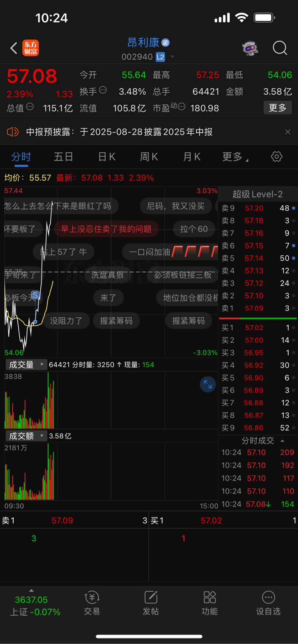Tap comment bubble 洗盘真狠

(107, 275)
